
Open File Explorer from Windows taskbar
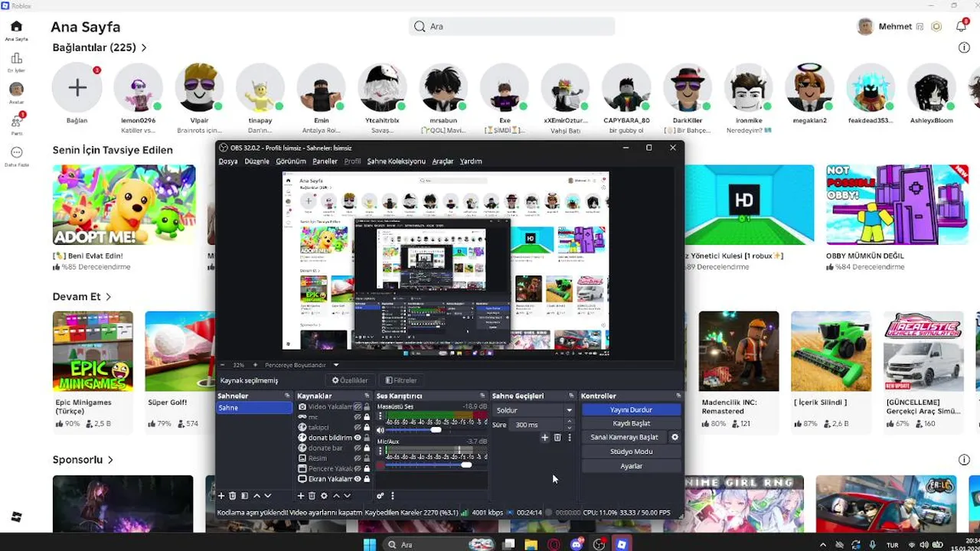[531, 544]
